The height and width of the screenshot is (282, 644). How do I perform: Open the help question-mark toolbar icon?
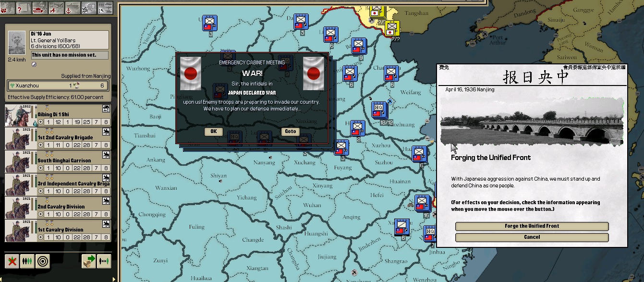tap(23, 8)
